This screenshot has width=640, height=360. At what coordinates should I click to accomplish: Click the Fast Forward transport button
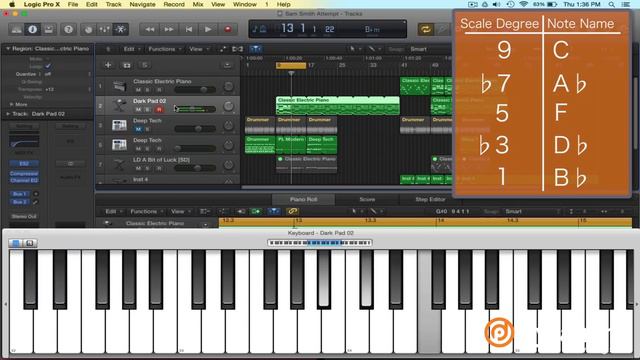pos(169,29)
